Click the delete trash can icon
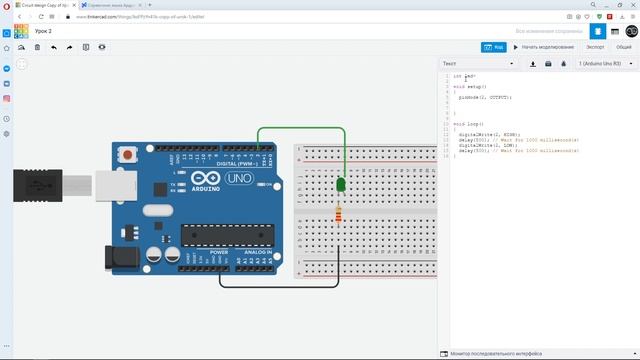Screen dimensions: 640x360 pos(38,47)
